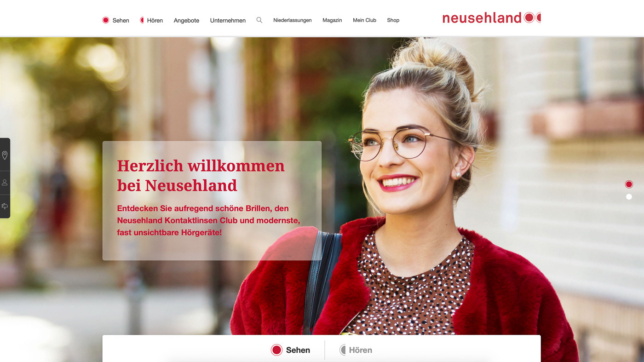644x362 pixels.
Task: Select the bottom Sehen tab
Action: (x=290, y=350)
